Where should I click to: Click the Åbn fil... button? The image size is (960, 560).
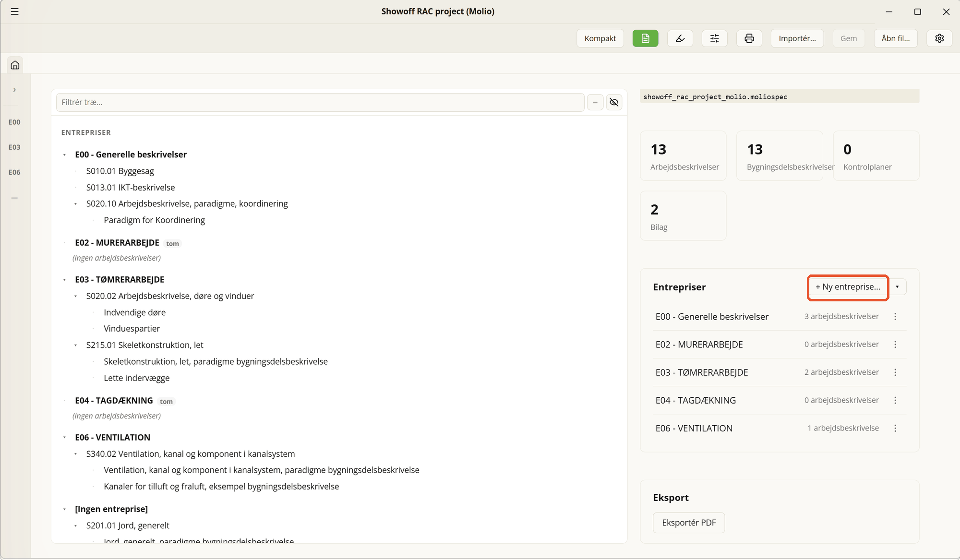click(895, 38)
